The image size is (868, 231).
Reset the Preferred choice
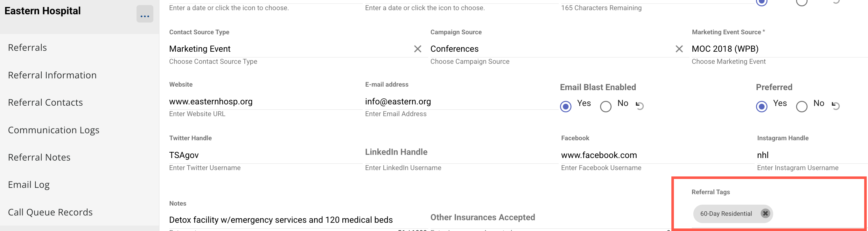(836, 106)
